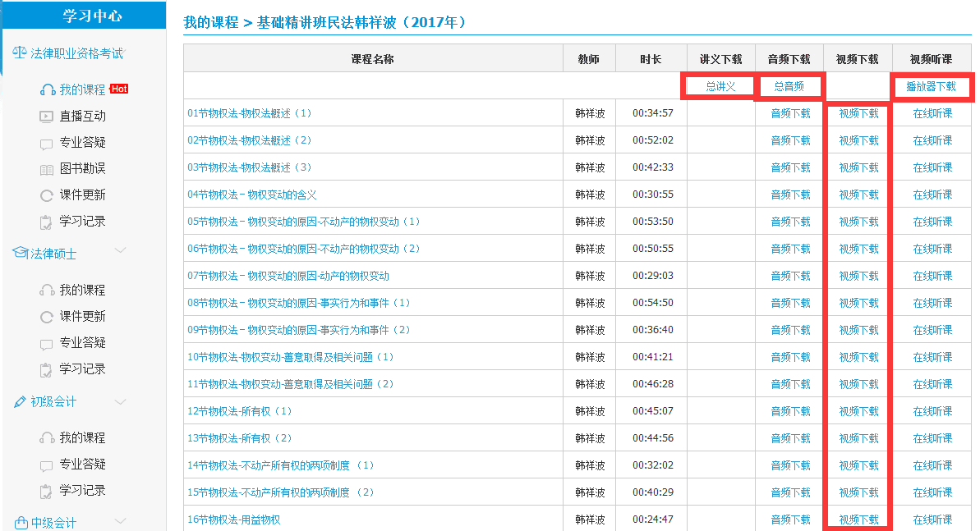Download the 总音频 full audio
The height and width of the screenshot is (531, 980).
[x=789, y=86]
